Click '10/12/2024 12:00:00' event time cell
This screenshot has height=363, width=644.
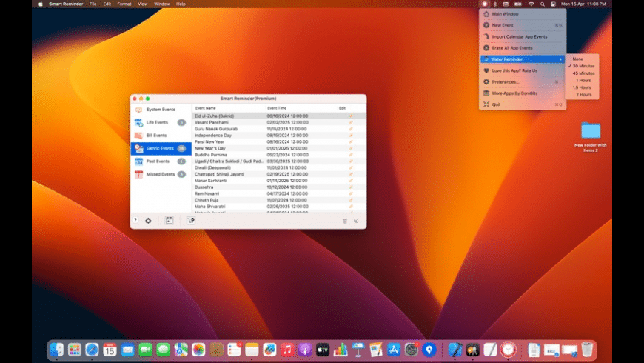point(287,187)
